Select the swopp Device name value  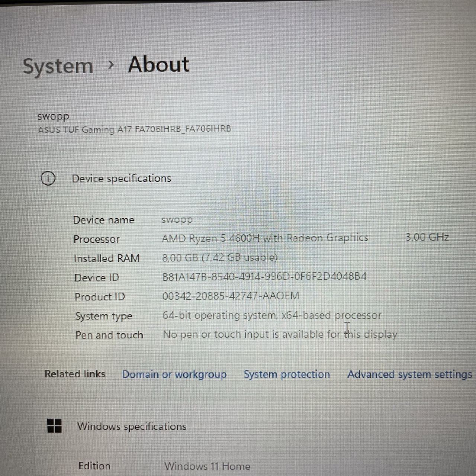pyautogui.click(x=177, y=220)
